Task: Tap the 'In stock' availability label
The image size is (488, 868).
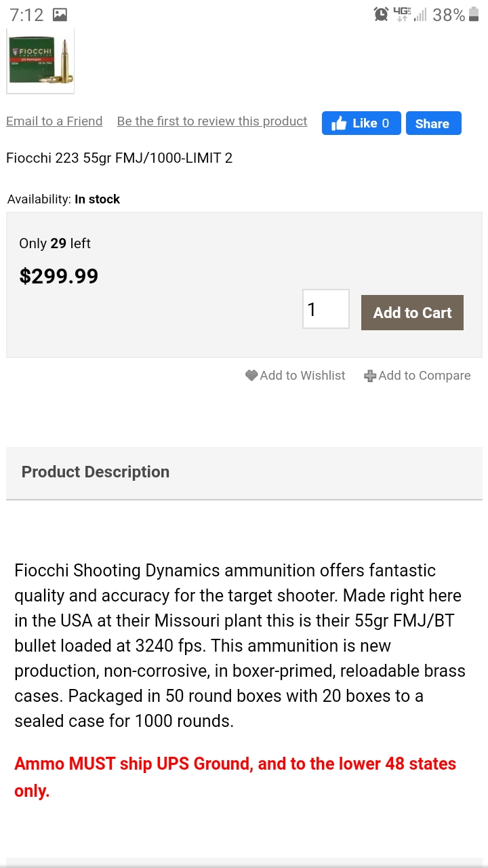Action: pos(97,199)
